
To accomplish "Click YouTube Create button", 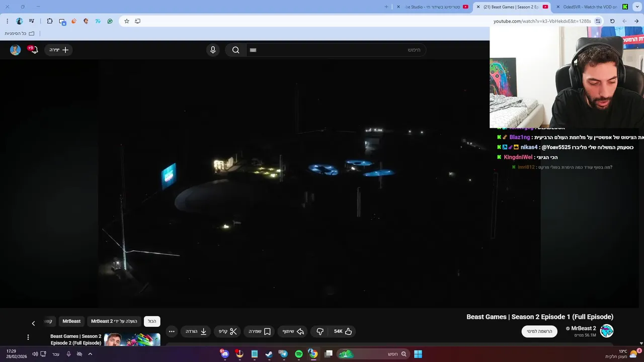I will (x=59, y=50).
